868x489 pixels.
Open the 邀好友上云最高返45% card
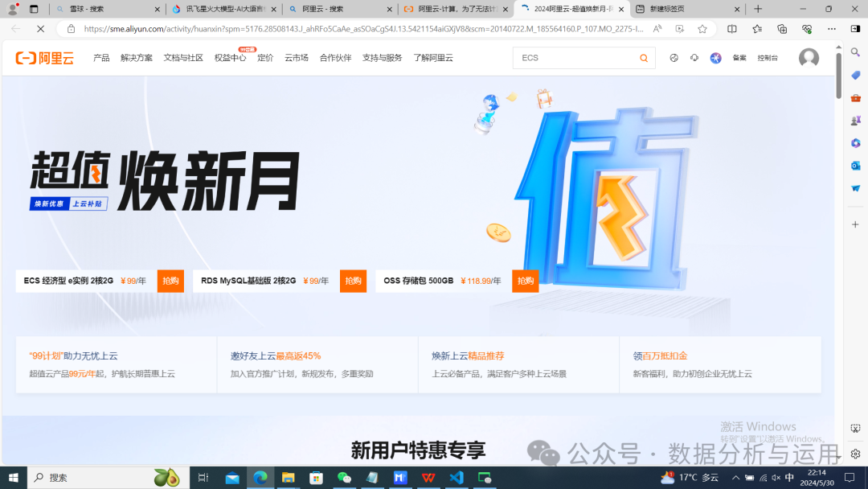click(x=317, y=364)
